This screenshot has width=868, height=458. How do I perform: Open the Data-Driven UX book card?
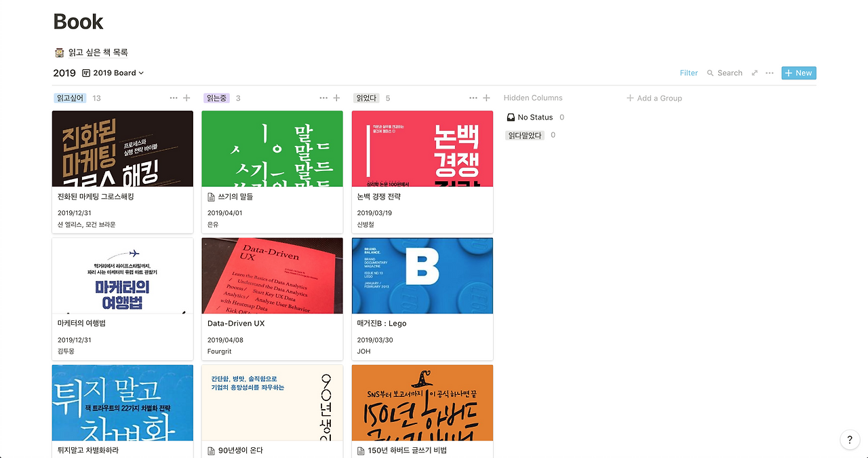point(272,299)
